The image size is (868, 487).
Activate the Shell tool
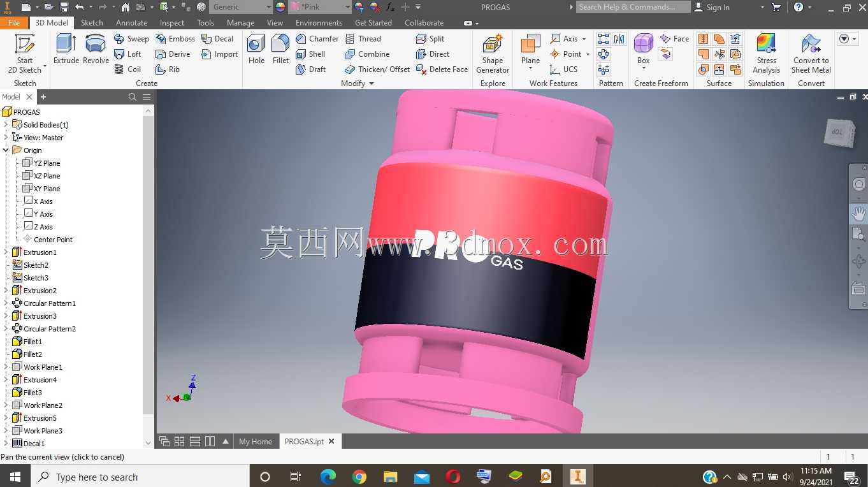(x=310, y=54)
